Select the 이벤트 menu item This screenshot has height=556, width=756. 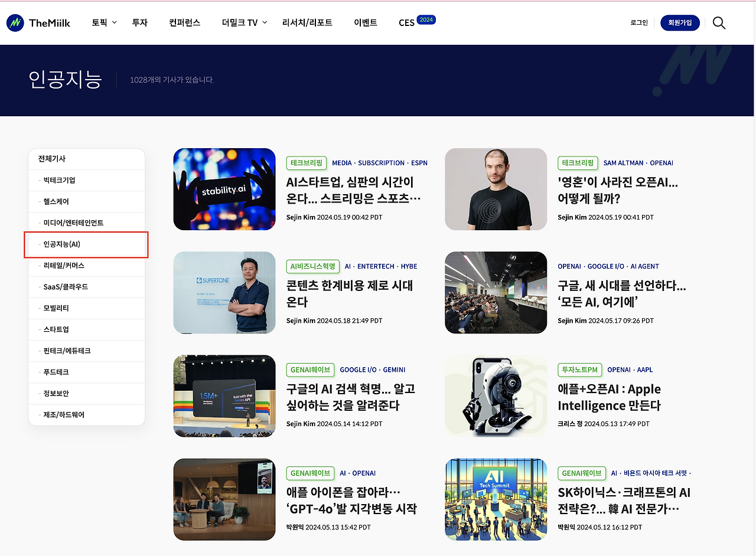pos(366,23)
